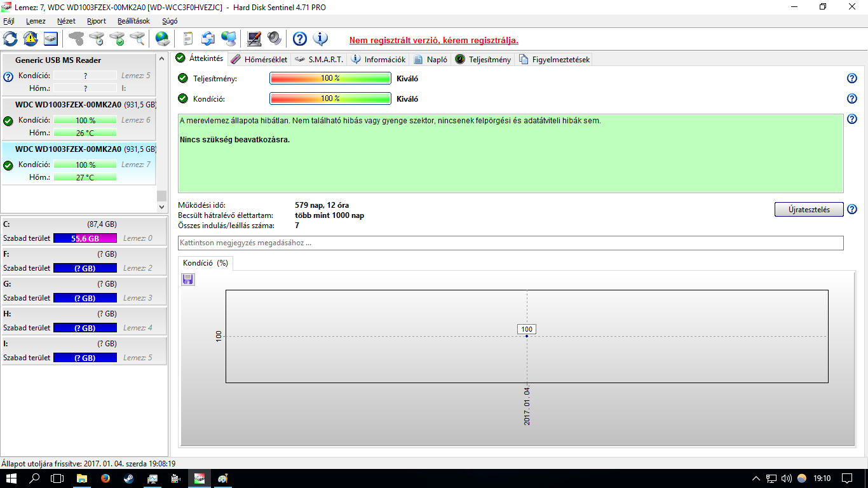Open the Beállítások menu

(133, 21)
